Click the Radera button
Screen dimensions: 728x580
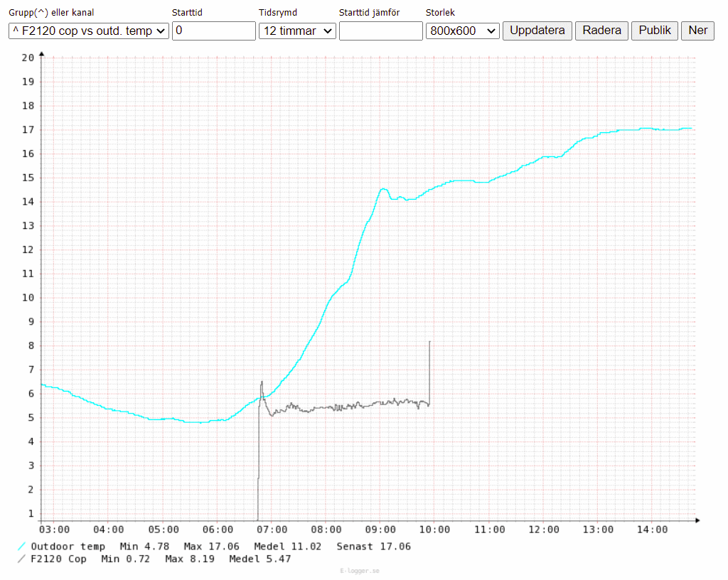[601, 31]
